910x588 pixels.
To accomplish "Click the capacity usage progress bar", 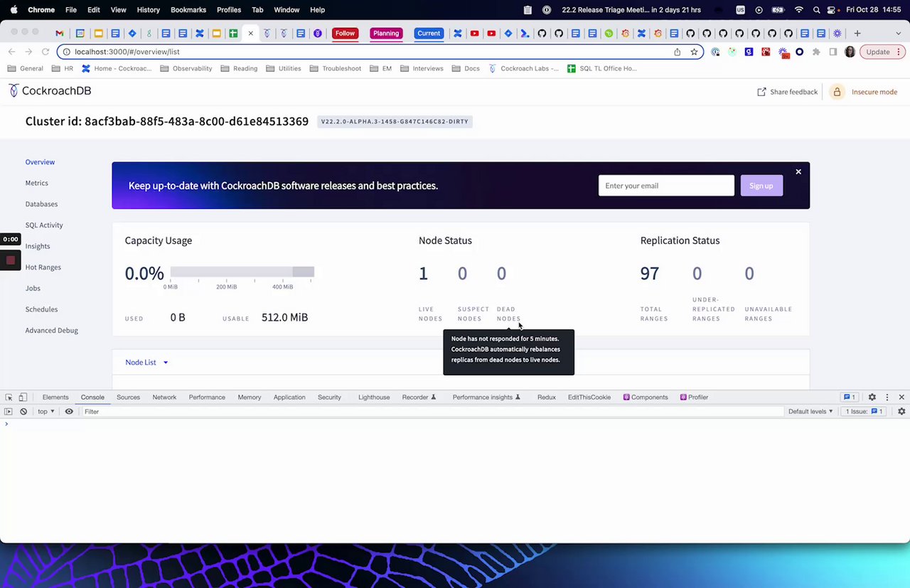I will pyautogui.click(x=242, y=272).
